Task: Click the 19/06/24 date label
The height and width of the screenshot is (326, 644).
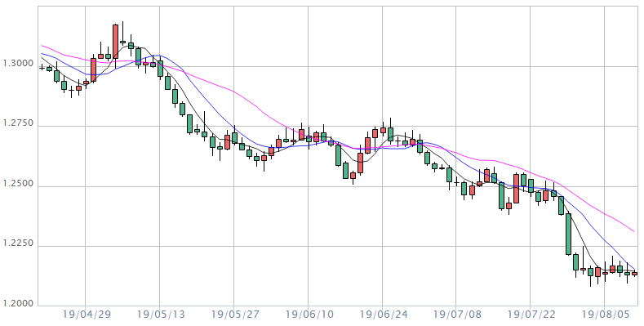Action: (x=384, y=315)
